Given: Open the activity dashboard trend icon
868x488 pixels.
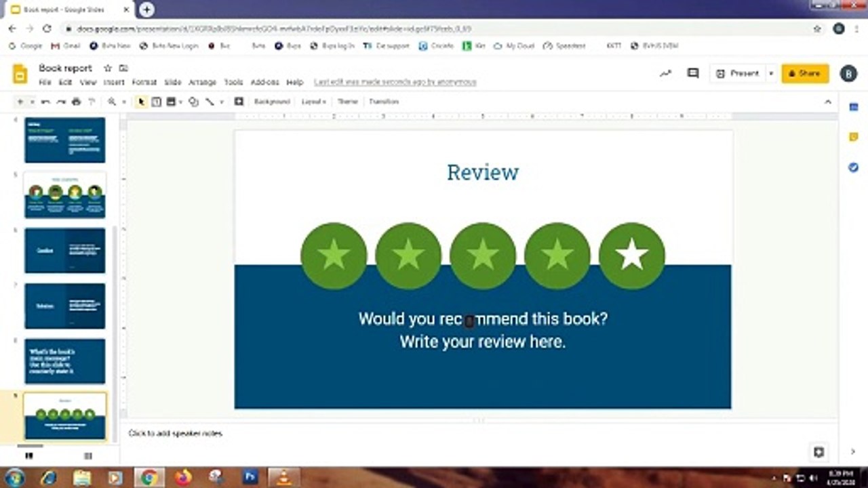Looking at the screenshot, I should [x=666, y=73].
